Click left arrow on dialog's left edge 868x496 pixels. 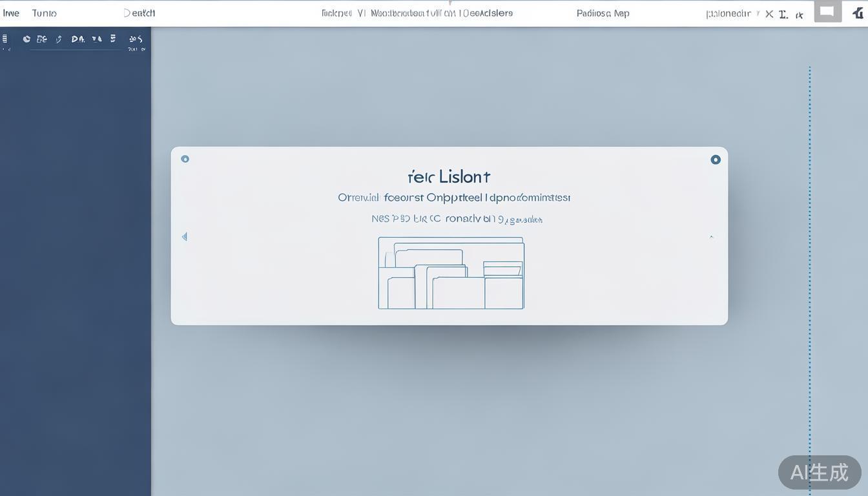(x=185, y=237)
